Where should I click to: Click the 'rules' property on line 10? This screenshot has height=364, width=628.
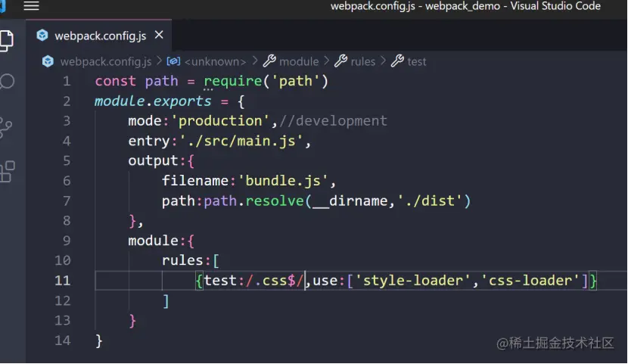(x=182, y=260)
